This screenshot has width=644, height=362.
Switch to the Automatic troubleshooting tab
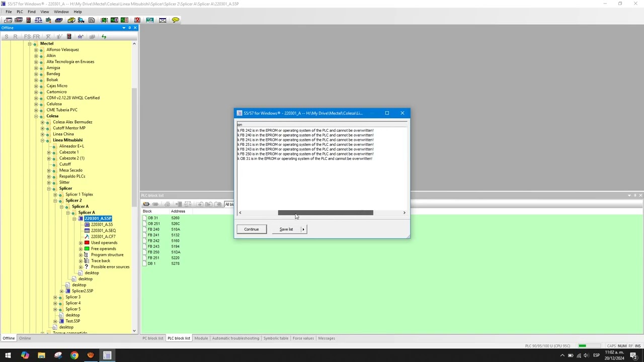(235, 338)
